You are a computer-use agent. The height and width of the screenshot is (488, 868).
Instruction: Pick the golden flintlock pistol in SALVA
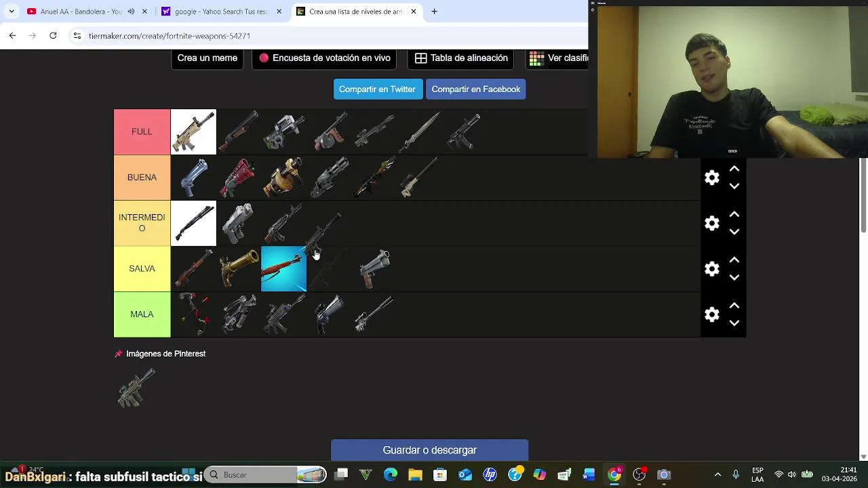tap(239, 269)
